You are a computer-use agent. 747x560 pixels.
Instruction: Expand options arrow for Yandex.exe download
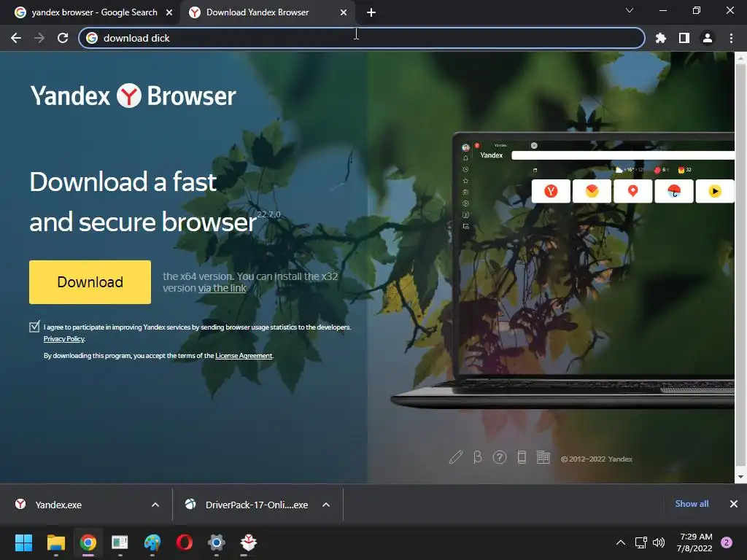155,505
